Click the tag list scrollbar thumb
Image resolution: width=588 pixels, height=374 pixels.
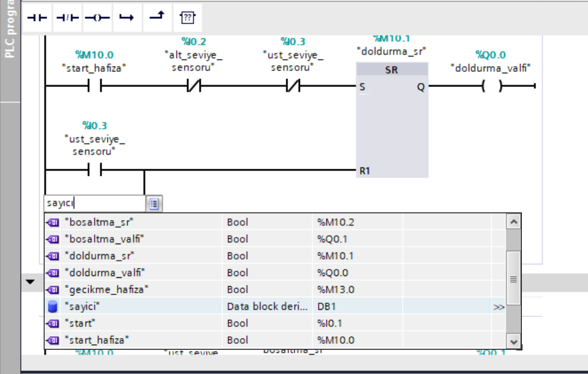point(514,278)
